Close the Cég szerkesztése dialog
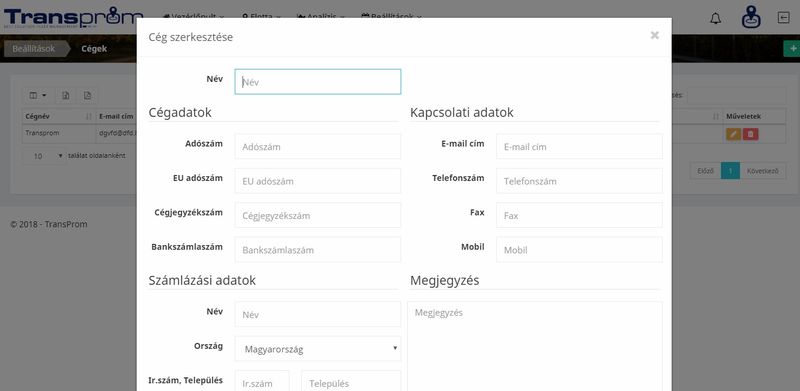The width and height of the screenshot is (800, 391). pos(655,35)
